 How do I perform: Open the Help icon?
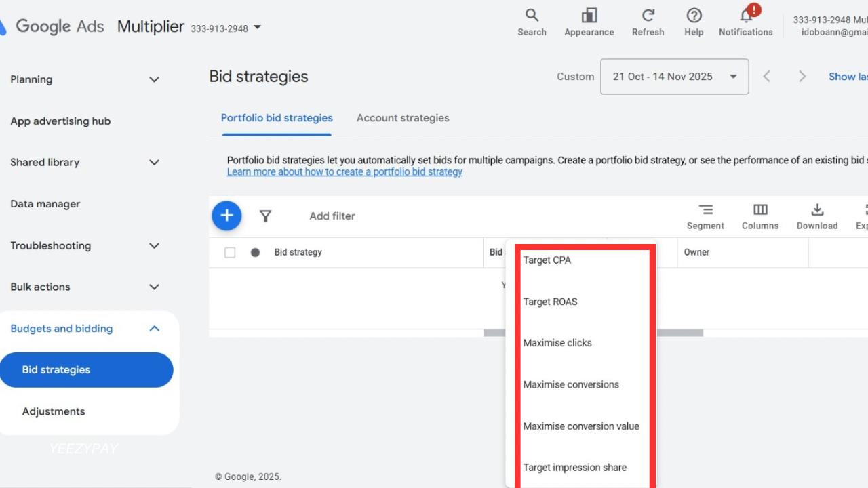[x=694, y=16]
